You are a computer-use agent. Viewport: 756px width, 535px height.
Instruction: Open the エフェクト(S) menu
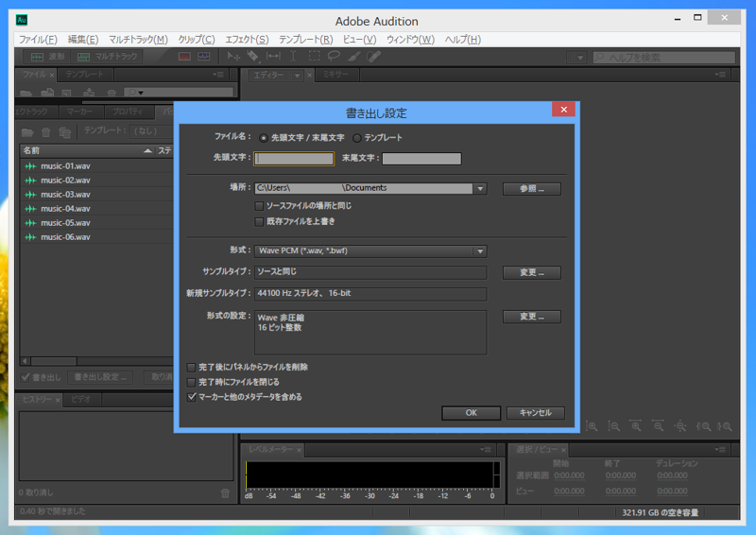(247, 40)
